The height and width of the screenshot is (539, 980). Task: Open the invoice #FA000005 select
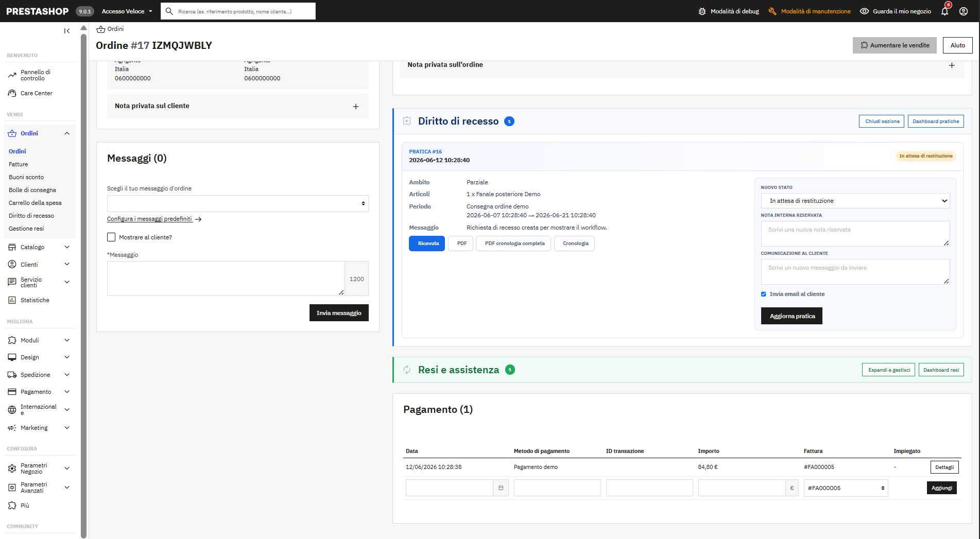tap(846, 488)
